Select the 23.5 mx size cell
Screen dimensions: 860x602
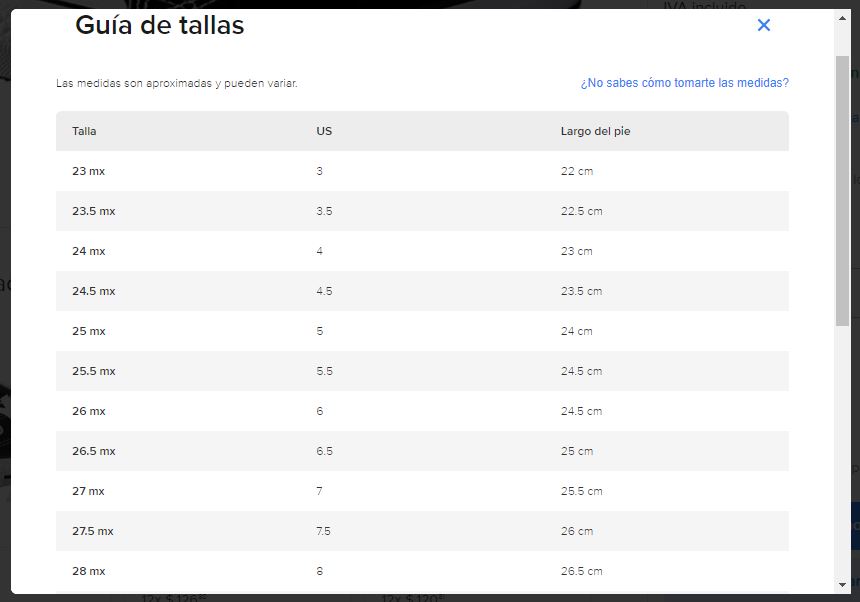tap(93, 211)
